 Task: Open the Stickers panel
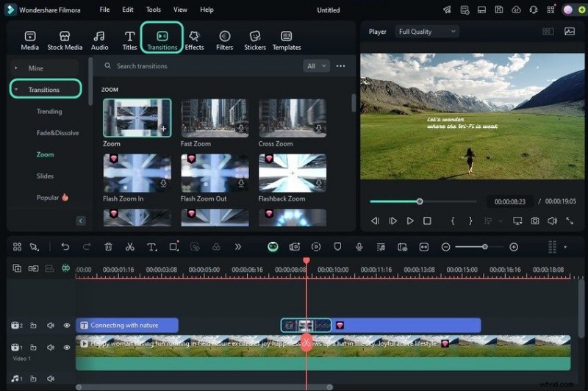point(255,40)
